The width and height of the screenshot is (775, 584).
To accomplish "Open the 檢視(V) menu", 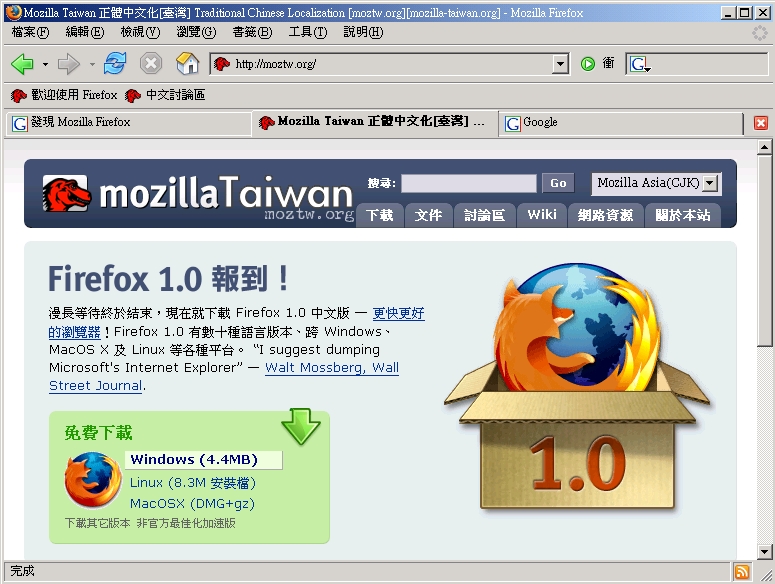I will pyautogui.click(x=140, y=32).
